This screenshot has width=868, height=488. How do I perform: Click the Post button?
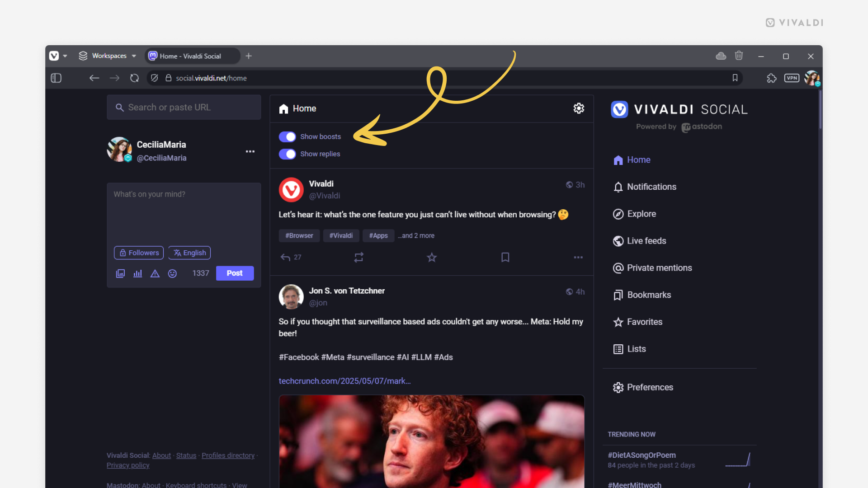pyautogui.click(x=235, y=273)
